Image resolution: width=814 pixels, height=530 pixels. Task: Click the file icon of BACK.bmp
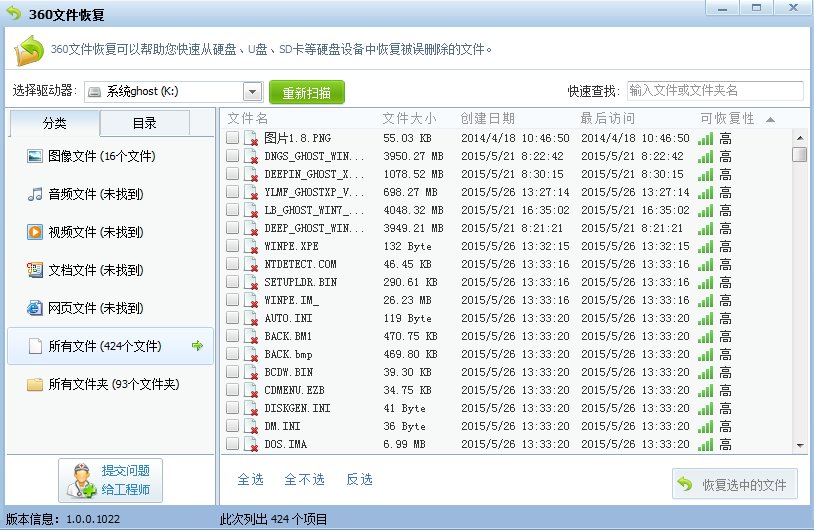point(251,354)
